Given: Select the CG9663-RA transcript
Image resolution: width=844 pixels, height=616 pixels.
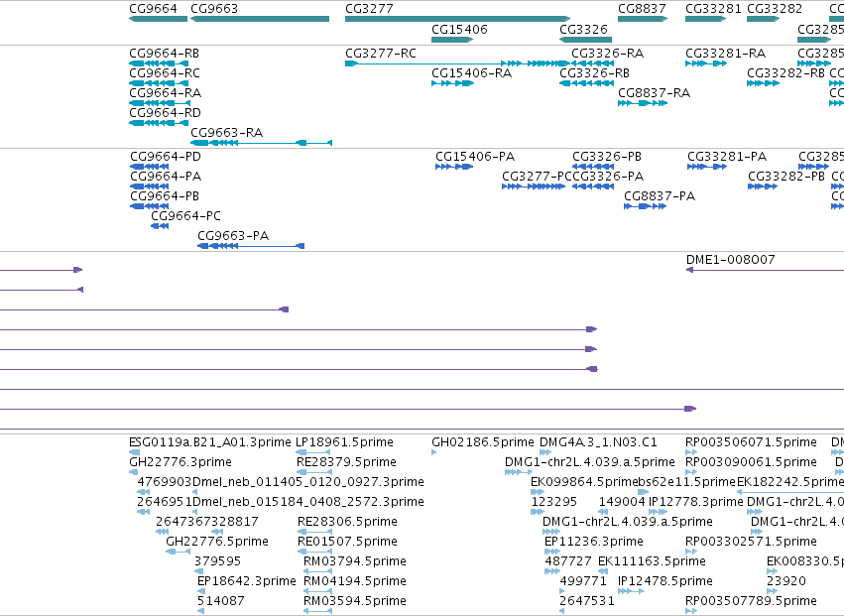Looking at the screenshot, I should point(262,143).
